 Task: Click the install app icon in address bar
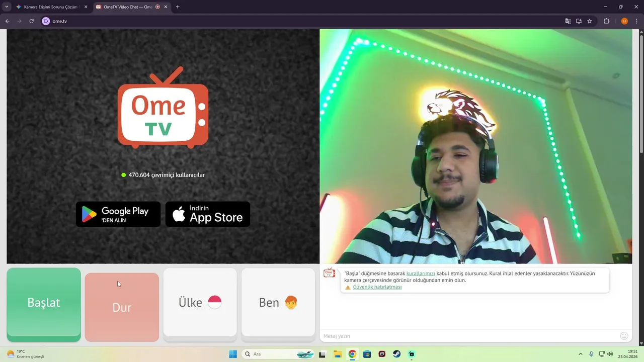pos(579,21)
